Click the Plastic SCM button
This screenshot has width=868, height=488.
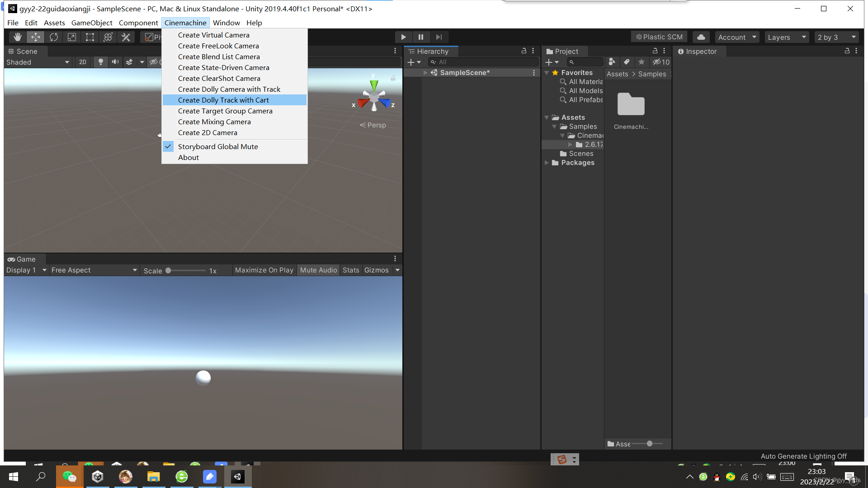[659, 37]
